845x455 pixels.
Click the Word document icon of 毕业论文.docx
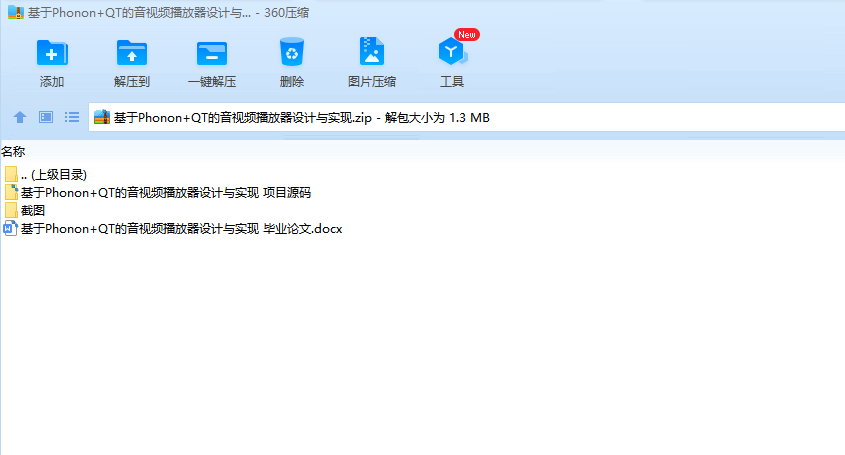11,229
